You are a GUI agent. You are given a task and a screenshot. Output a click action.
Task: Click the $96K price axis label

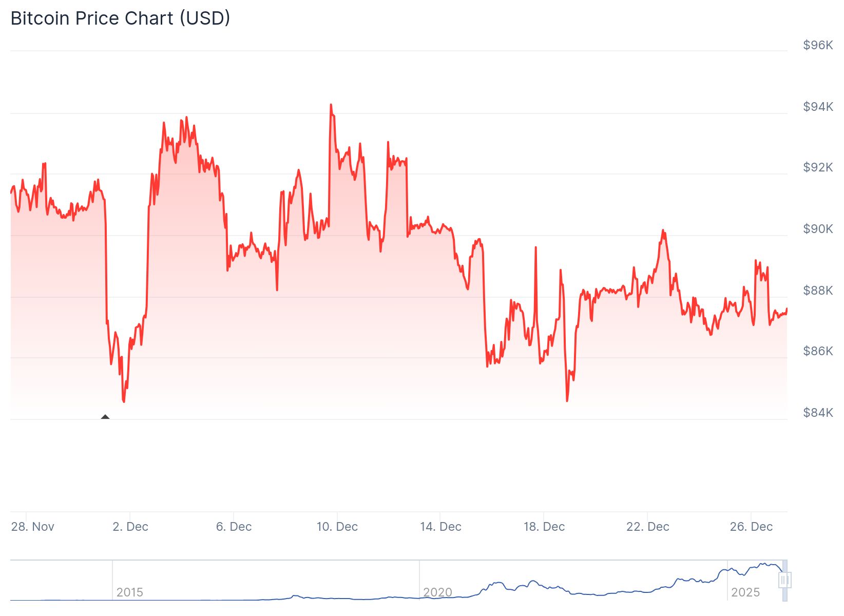(x=818, y=45)
